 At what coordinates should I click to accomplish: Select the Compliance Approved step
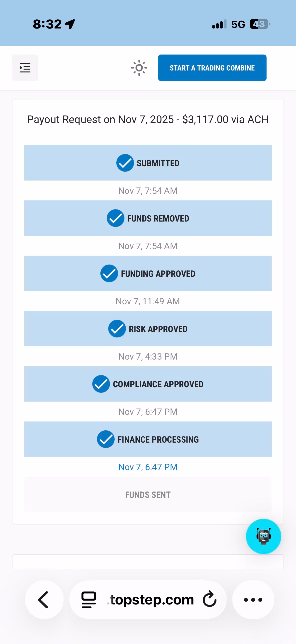(x=148, y=384)
